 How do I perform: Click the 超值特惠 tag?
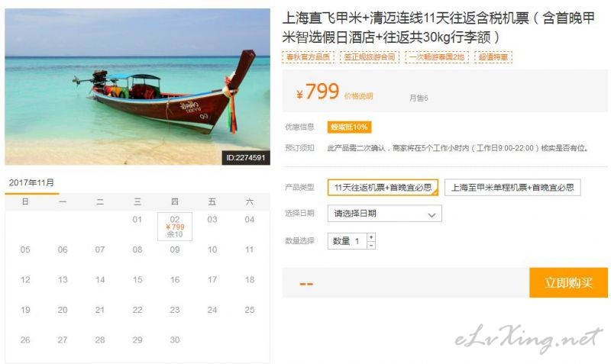click(493, 57)
